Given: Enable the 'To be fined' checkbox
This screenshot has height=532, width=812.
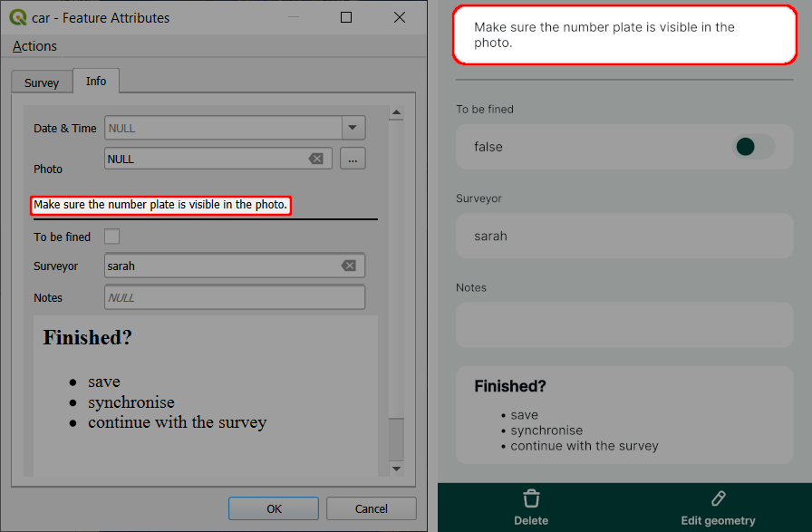Looking at the screenshot, I should click(x=112, y=236).
